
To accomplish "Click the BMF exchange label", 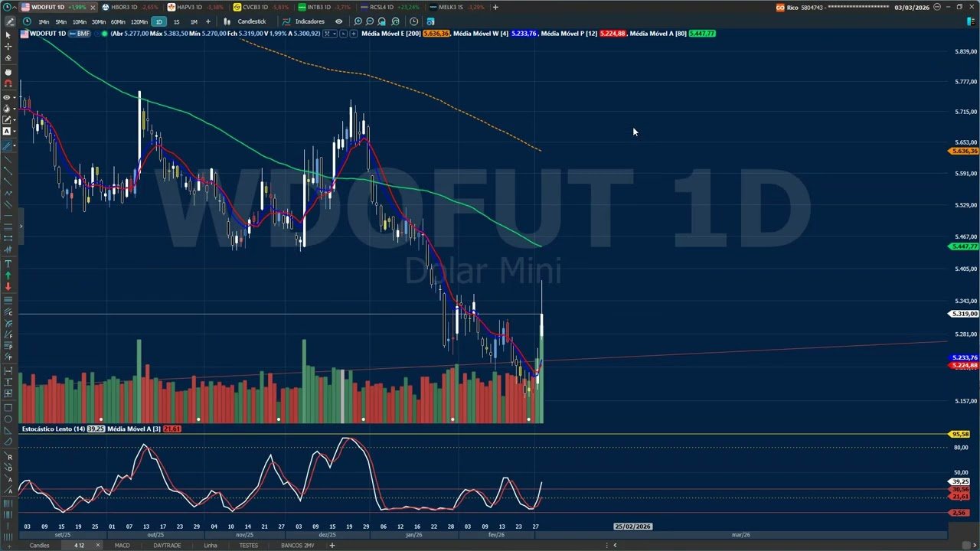I will tap(80, 34).
